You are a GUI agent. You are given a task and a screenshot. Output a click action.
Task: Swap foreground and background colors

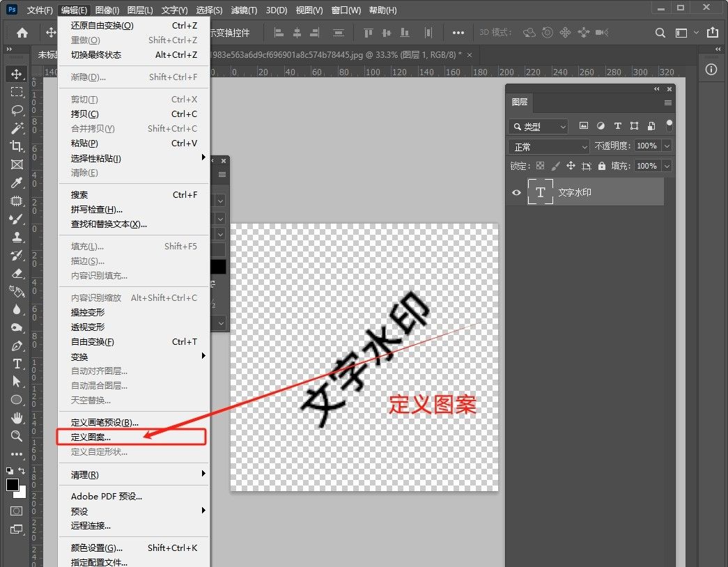(22, 470)
